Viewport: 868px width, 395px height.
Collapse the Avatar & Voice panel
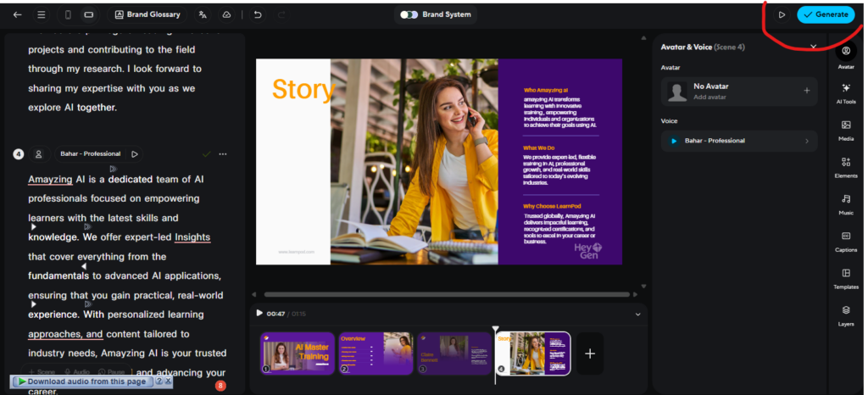pos(813,47)
